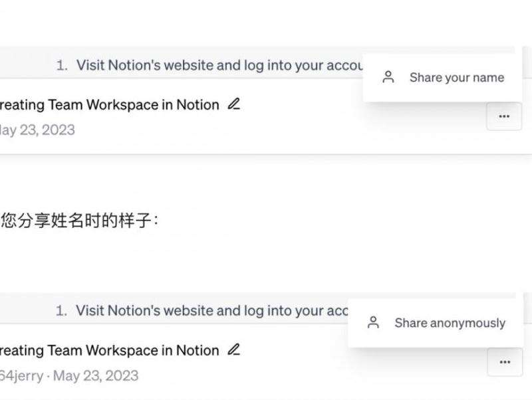Open the Team Workspace title in the 64jerry card
Image resolution: width=532 pixels, height=400 pixels.
[110, 350]
